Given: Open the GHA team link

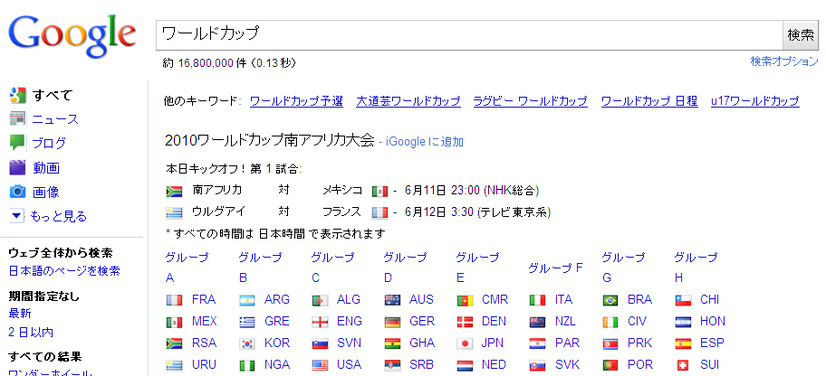Looking at the screenshot, I should [422, 343].
